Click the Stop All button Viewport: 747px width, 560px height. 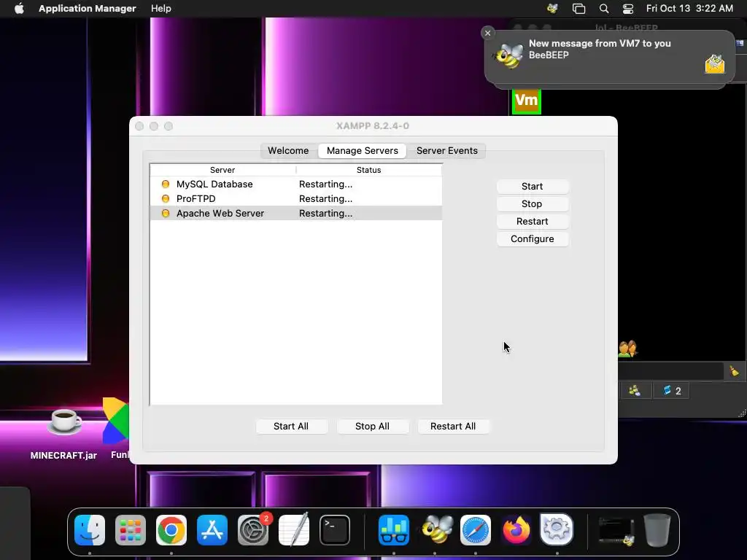[373, 426]
